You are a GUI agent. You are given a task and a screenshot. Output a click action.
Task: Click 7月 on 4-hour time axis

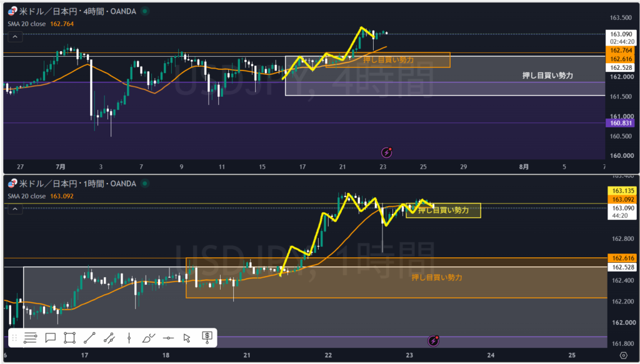pos(61,167)
